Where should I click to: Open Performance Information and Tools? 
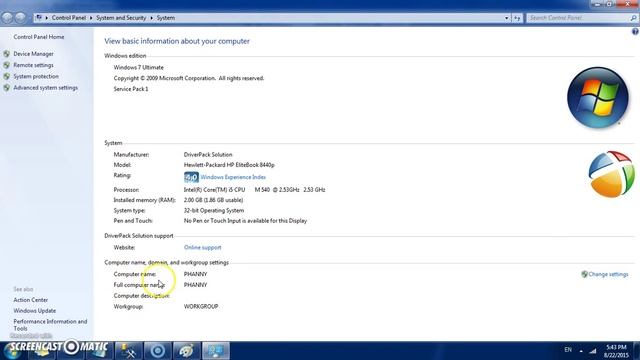50,325
